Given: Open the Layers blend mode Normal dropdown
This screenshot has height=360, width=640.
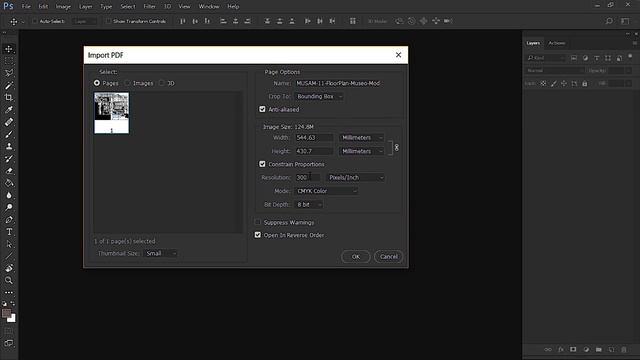Looking at the screenshot, I should (555, 71).
